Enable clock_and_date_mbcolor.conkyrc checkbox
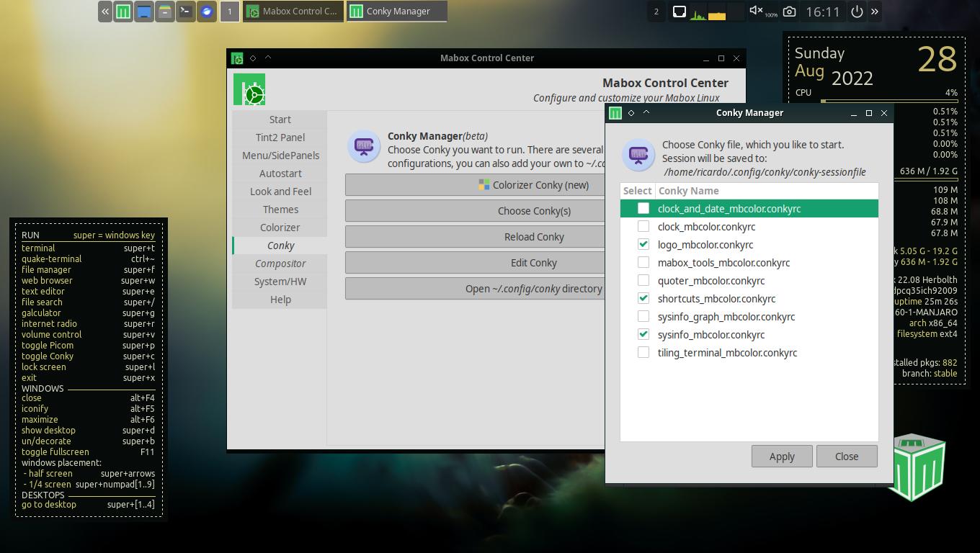Viewport: 980px width, 553px height. click(643, 208)
